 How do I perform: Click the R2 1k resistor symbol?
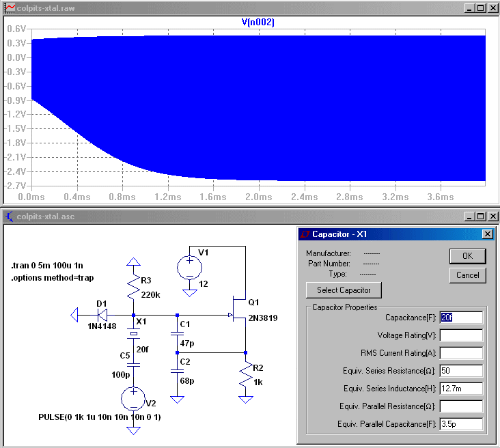(245, 376)
